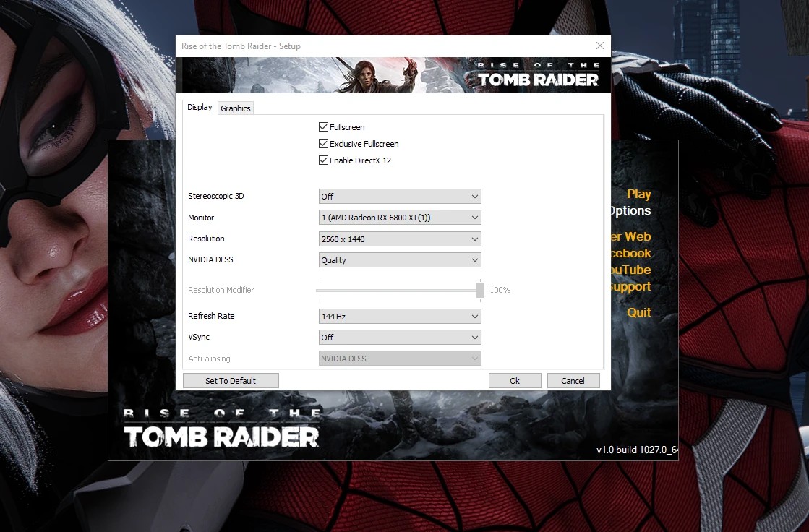Change the NVIDIA DLSS Quality dropdown
809x532 pixels.
pos(400,260)
